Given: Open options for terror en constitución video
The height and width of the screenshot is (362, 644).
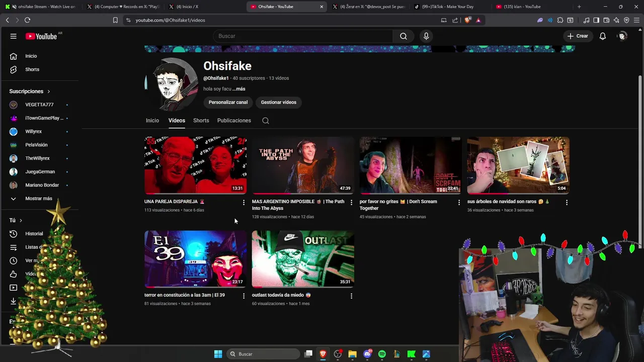Looking at the screenshot, I should tap(244, 296).
